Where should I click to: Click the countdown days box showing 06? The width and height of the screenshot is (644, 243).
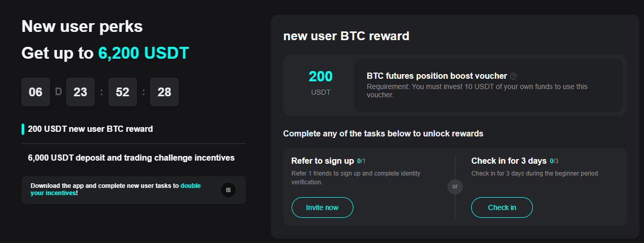(x=35, y=92)
